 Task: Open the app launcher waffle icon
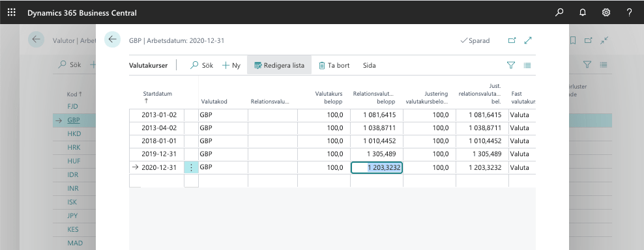tap(12, 12)
